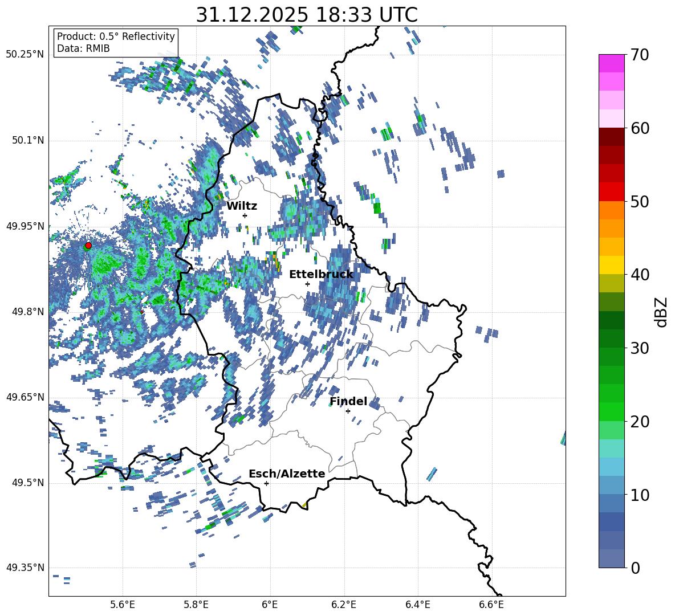
Task: Click the 50.1°N latitude label
Action: pyautogui.click(x=27, y=141)
